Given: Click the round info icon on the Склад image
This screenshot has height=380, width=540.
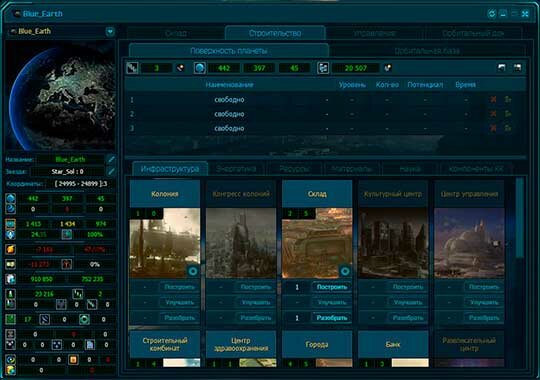Looking at the screenshot, I should 345,271.
